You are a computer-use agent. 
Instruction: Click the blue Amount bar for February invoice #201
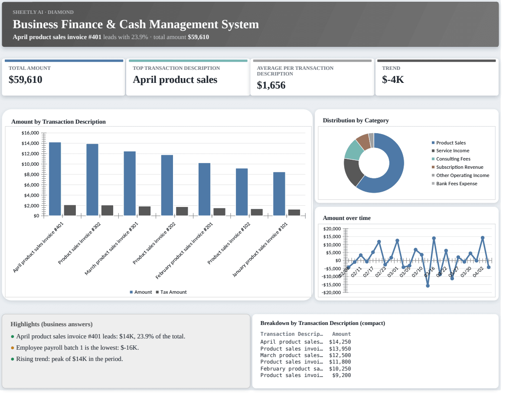[204, 189]
